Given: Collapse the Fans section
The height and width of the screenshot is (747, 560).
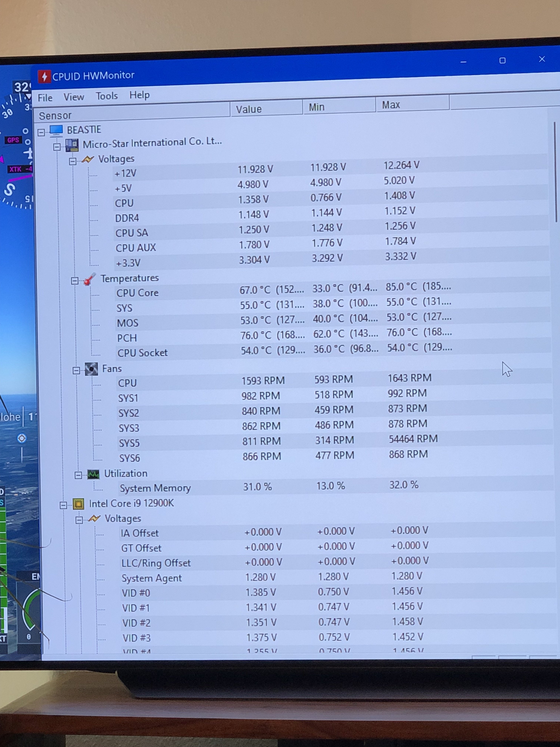Looking at the screenshot, I should 76,371.
